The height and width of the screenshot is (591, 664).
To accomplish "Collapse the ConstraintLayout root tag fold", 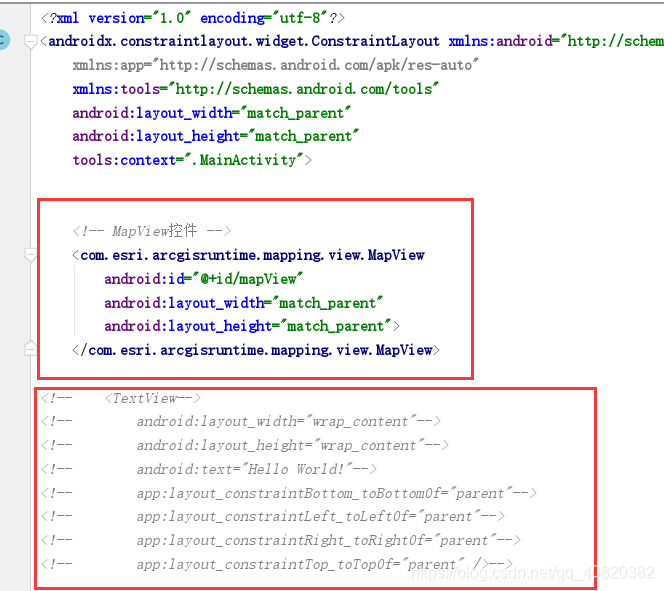I will pos(30,42).
